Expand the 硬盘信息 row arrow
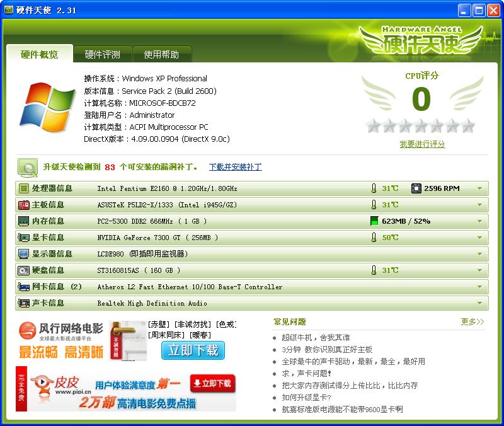 (480, 270)
